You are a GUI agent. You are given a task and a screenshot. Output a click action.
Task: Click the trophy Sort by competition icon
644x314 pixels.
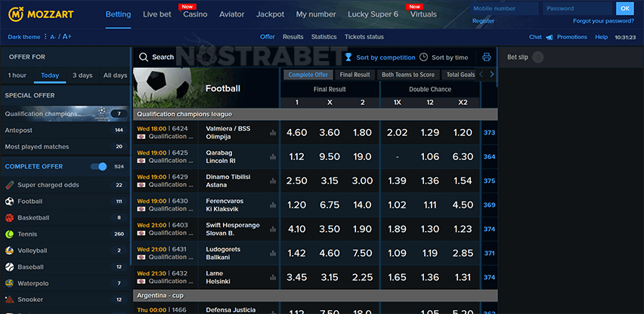(348, 57)
